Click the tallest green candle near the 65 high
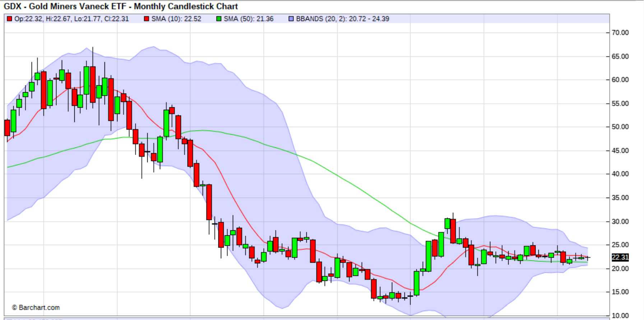644x320 pixels. [x=87, y=80]
